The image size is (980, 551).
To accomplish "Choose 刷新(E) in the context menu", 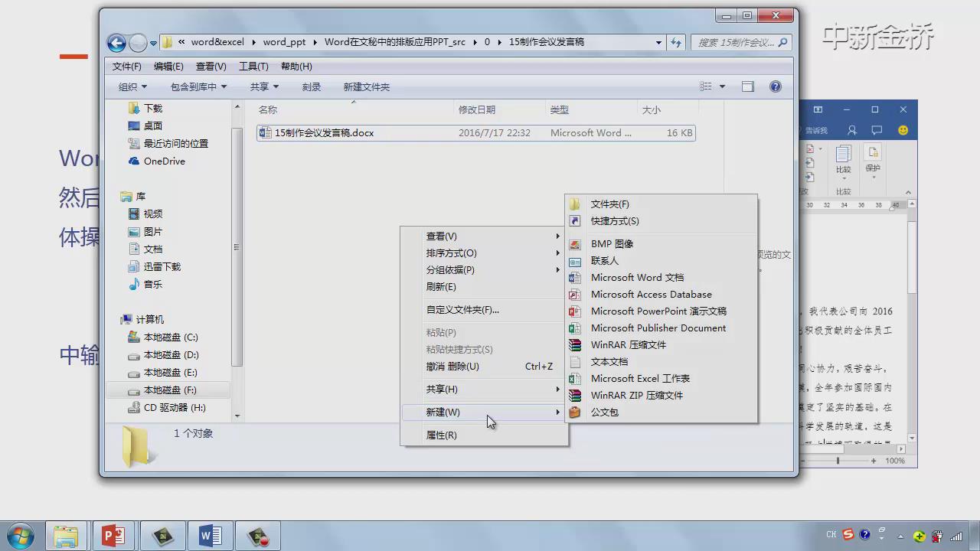I will (x=485, y=286).
